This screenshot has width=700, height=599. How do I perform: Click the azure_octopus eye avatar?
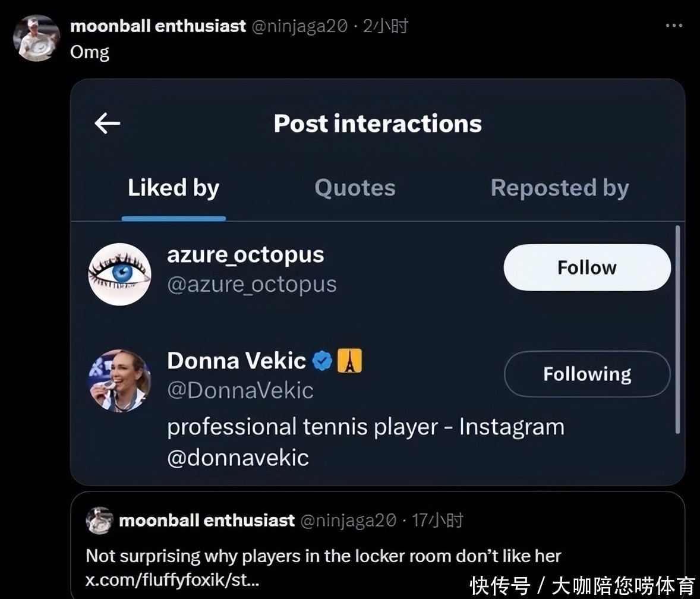119,274
